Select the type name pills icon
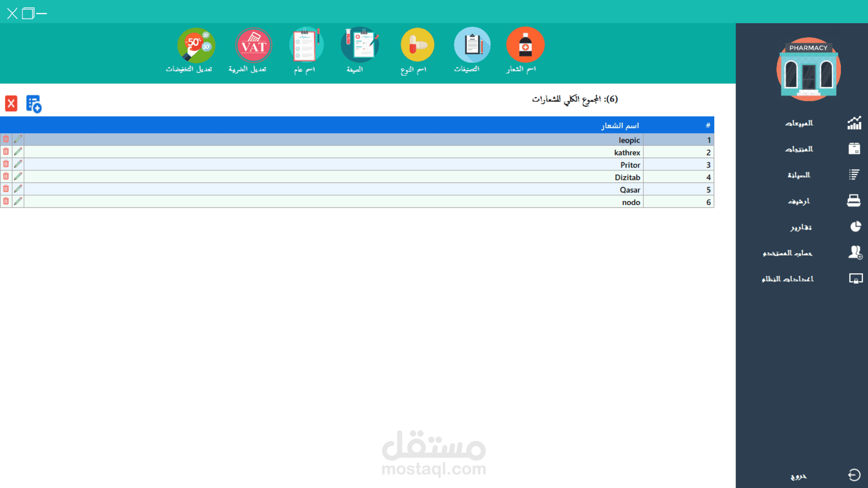 point(417,45)
